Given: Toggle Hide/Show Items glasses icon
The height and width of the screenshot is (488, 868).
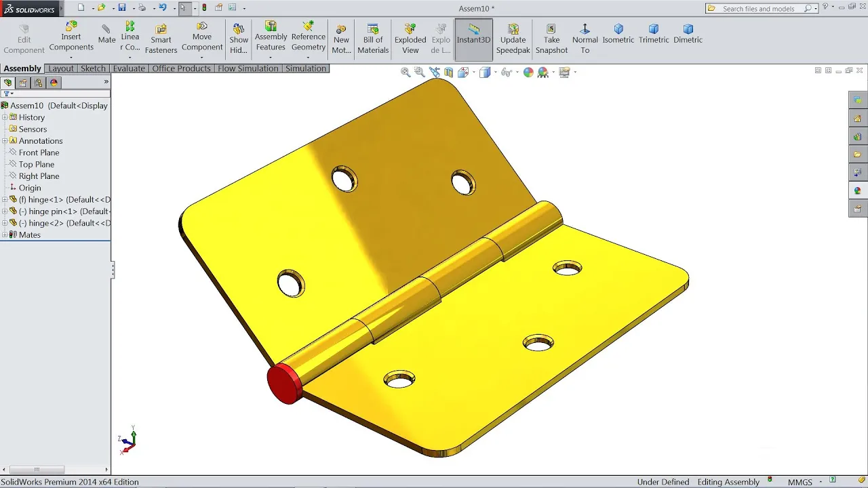Looking at the screenshot, I should pos(505,72).
